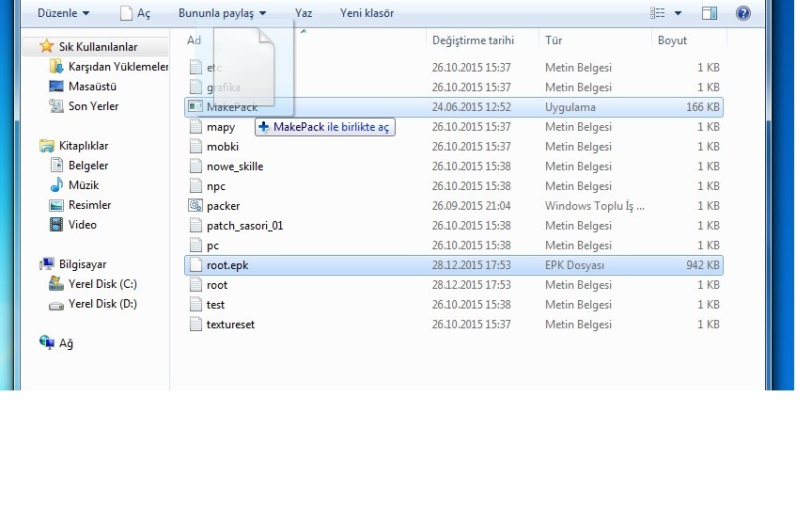The height and width of the screenshot is (508, 812).
Task: Click the EPK Dosyası type cell
Action: (x=574, y=265)
